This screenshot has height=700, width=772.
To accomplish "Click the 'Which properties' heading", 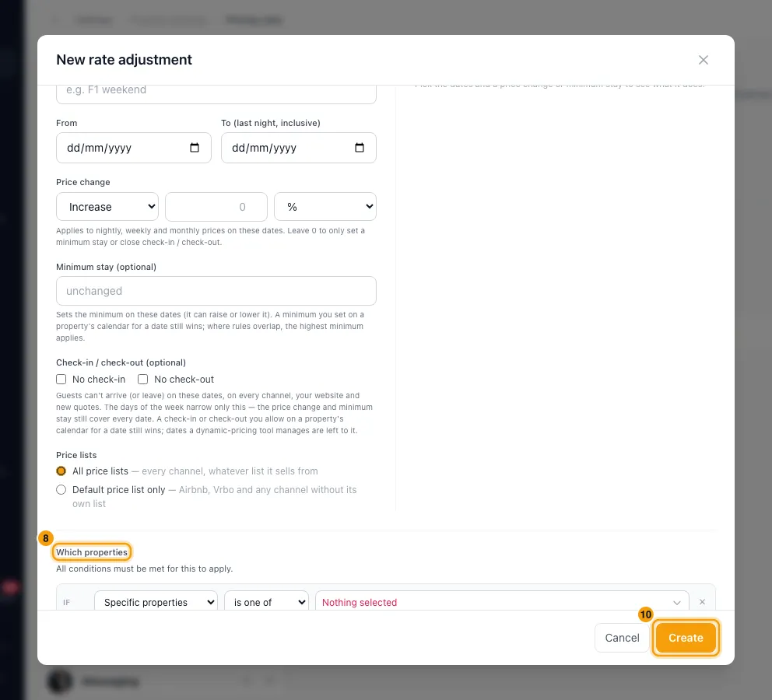I will pyautogui.click(x=92, y=552).
